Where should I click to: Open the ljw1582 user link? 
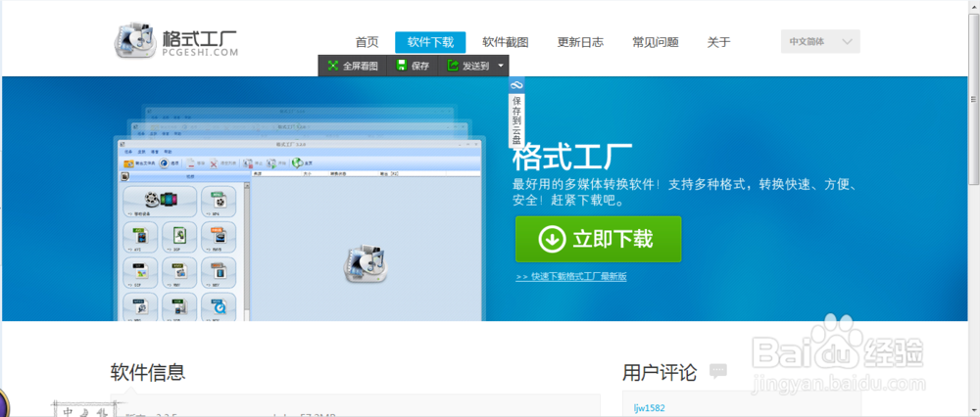click(649, 408)
